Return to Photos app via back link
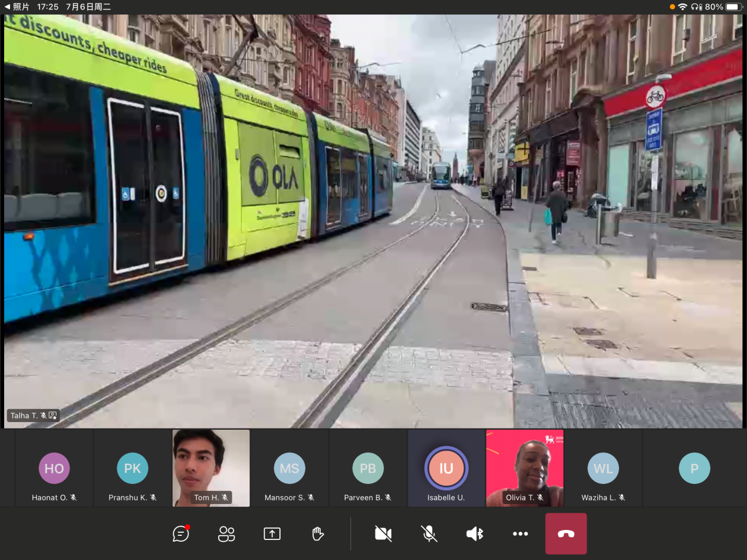This screenshot has height=560, width=747. (x=17, y=7)
